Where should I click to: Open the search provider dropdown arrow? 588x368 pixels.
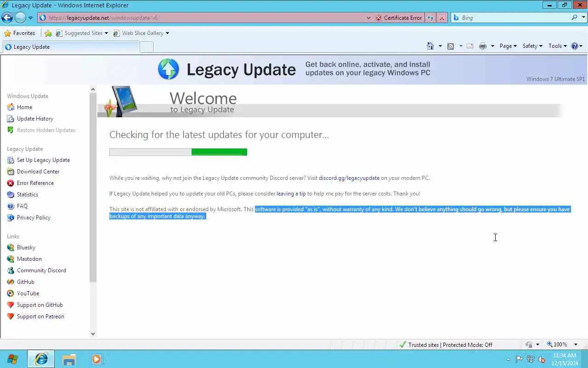point(583,17)
